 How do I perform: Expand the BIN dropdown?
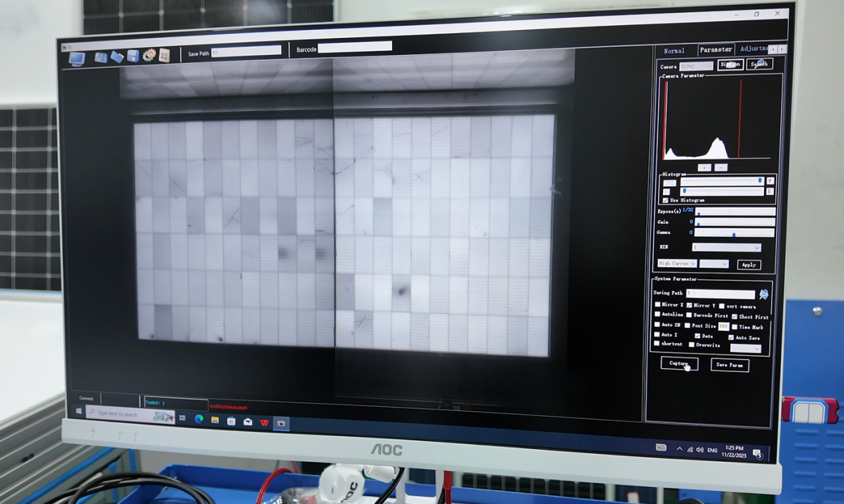pos(727,248)
